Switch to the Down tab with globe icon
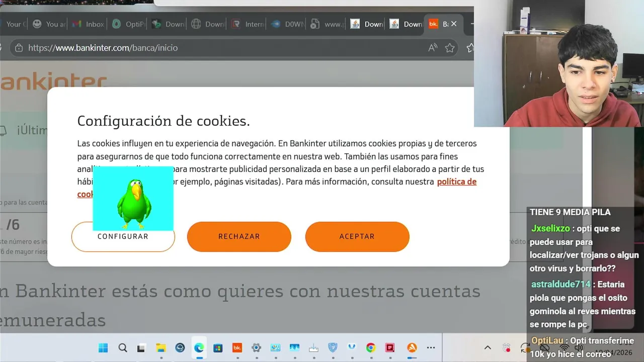The image size is (644, 362). click(207, 24)
